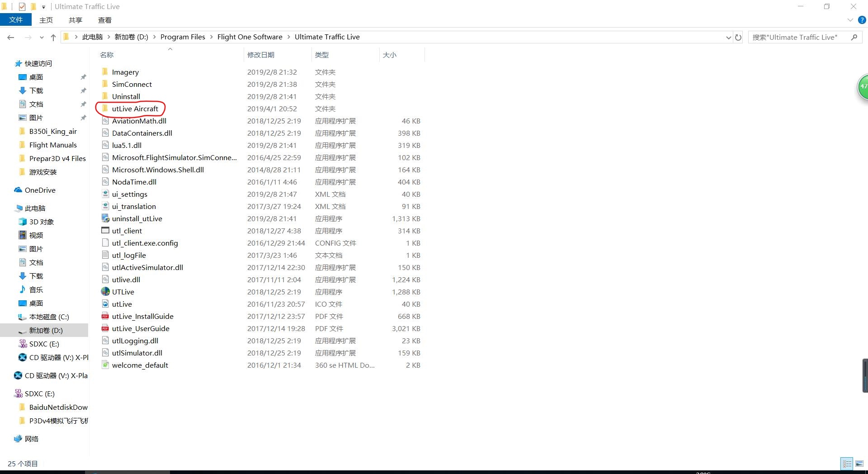Select the utLive ICO file icon
This screenshot has height=474, width=868.
[105, 304]
